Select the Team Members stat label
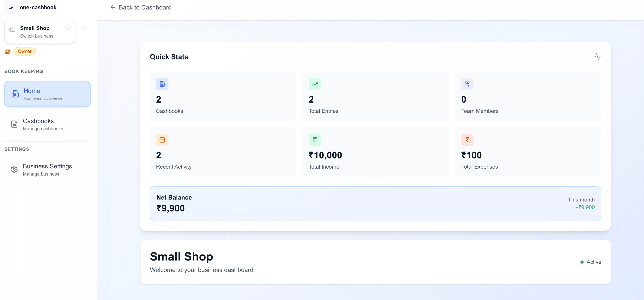 pos(479,111)
